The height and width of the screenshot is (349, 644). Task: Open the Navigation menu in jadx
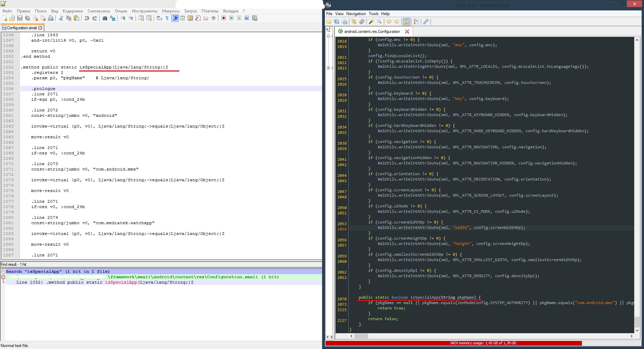point(356,14)
